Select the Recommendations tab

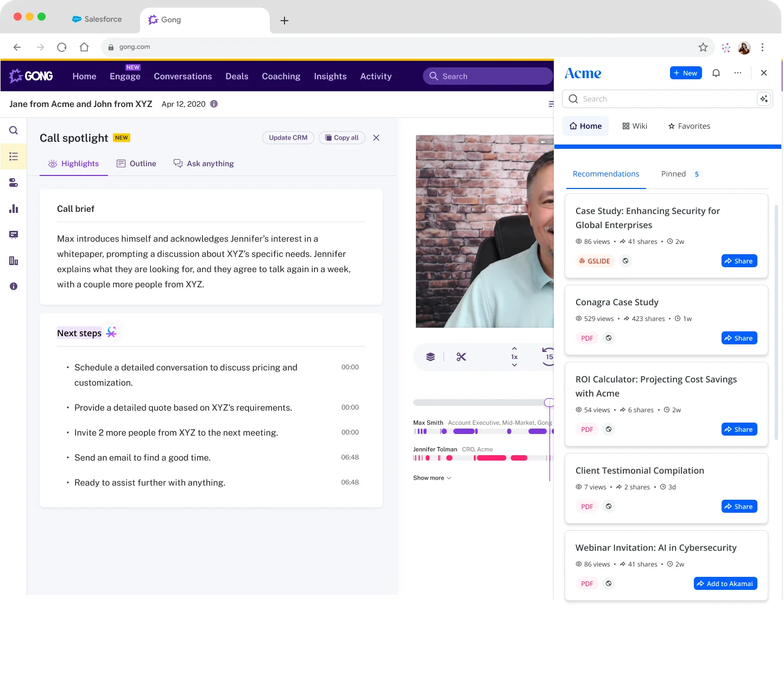[x=606, y=174]
